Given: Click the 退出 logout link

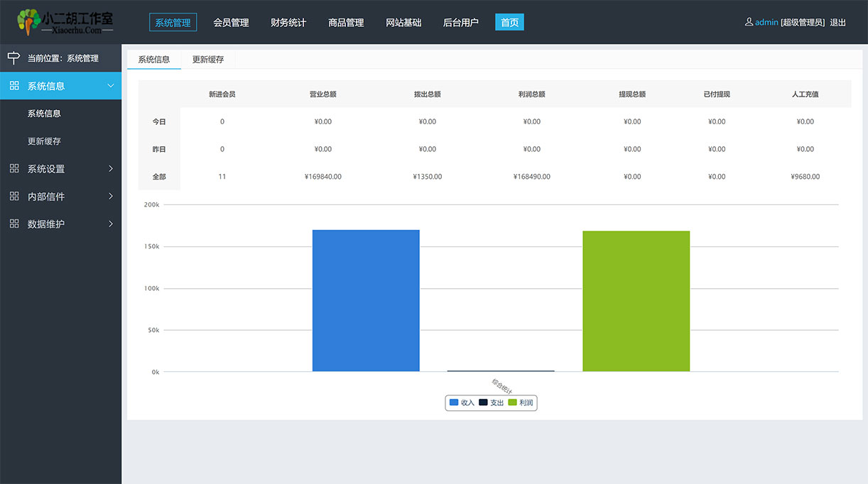Looking at the screenshot, I should click(x=838, y=23).
